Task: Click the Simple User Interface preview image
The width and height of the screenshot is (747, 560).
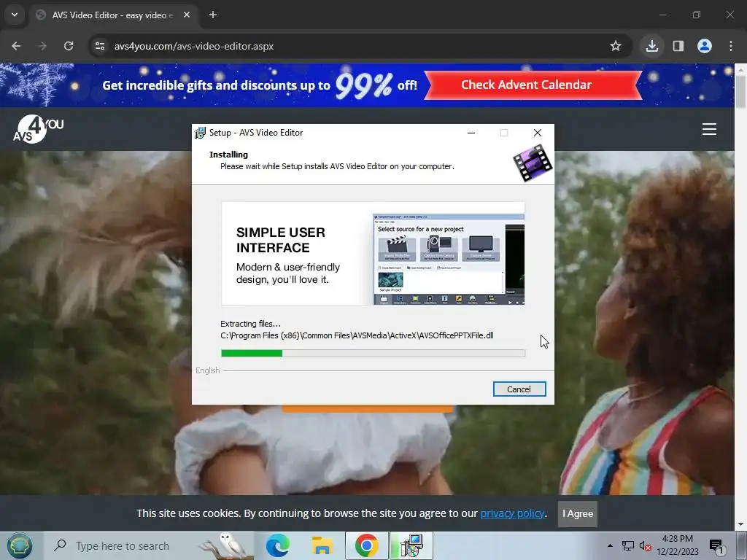Action: coord(373,253)
